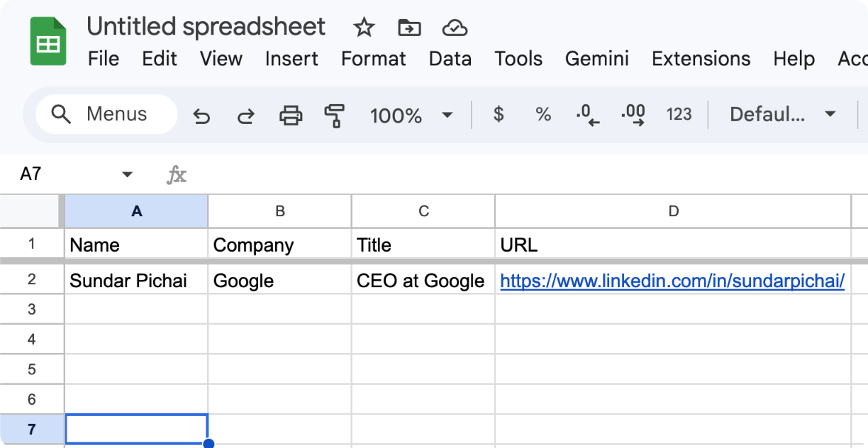
Task: Format as currency with dollar icon
Action: pos(499,114)
